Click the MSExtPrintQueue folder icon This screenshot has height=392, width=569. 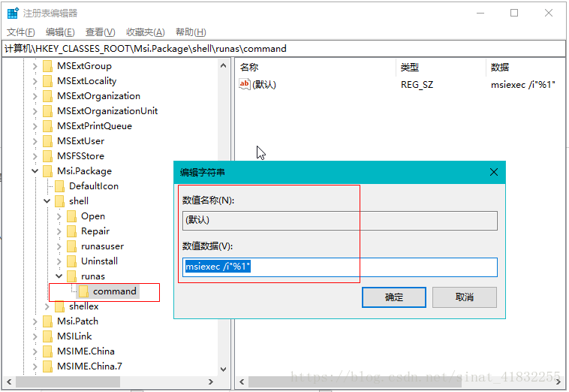(47, 126)
